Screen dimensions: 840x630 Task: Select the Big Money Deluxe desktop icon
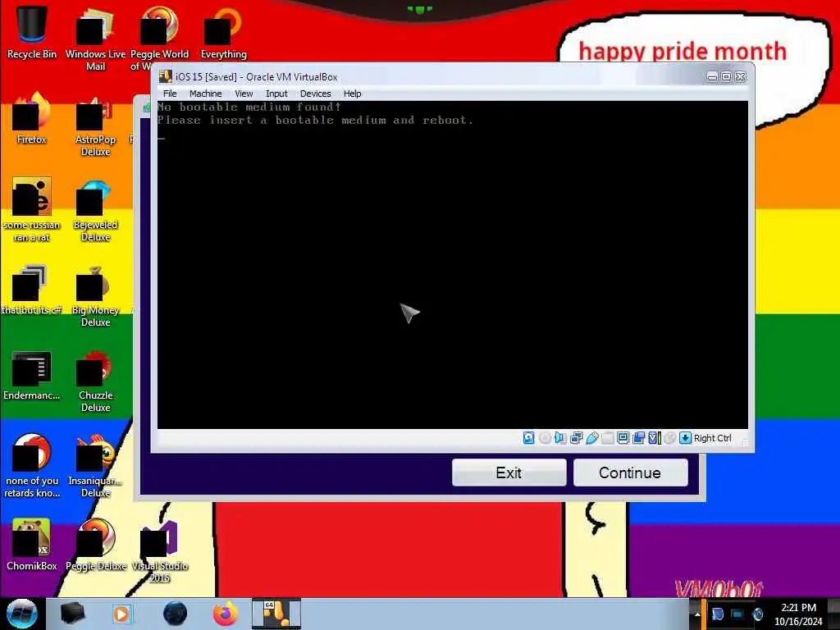coord(95,294)
